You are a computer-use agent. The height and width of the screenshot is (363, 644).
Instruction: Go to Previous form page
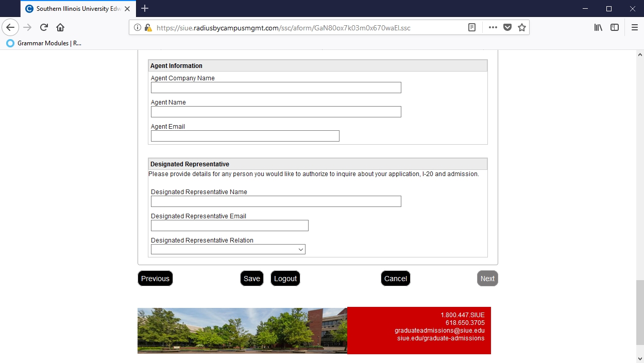click(x=155, y=279)
